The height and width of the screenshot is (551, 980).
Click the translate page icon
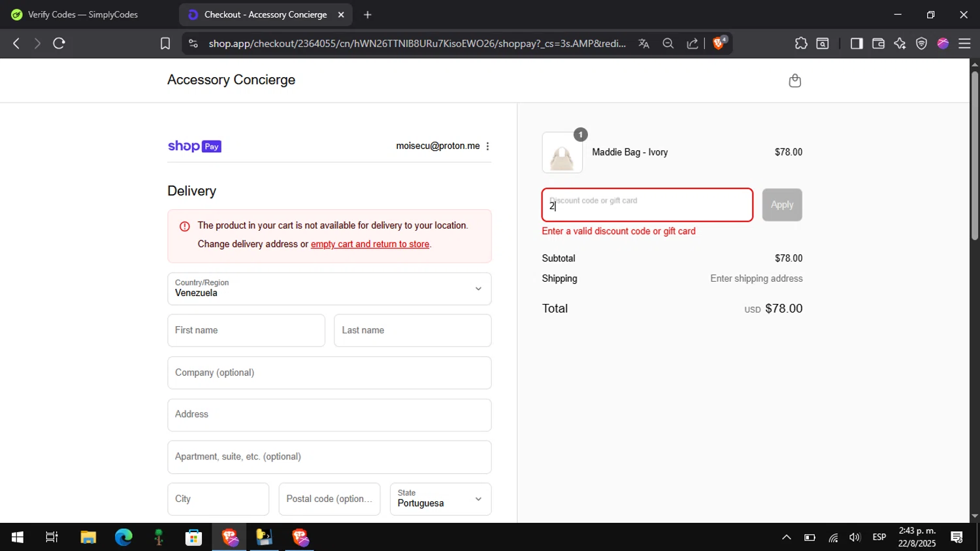point(644,43)
